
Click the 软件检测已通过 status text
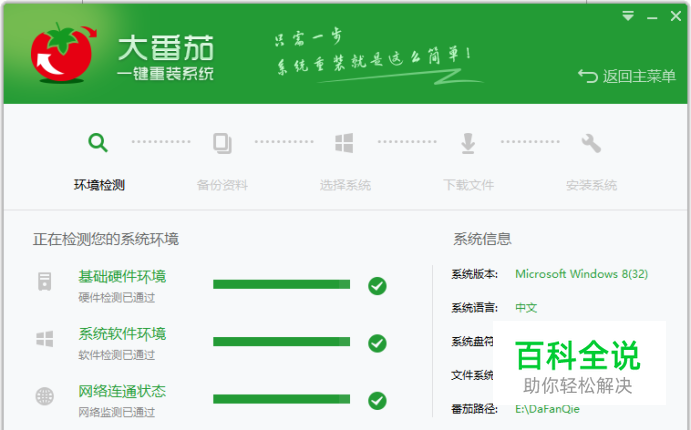point(116,355)
